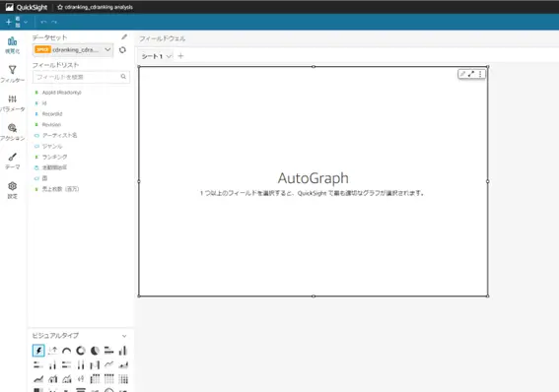Refresh the dataset with the circular arrow icon
The height and width of the screenshot is (392, 559).
point(122,50)
